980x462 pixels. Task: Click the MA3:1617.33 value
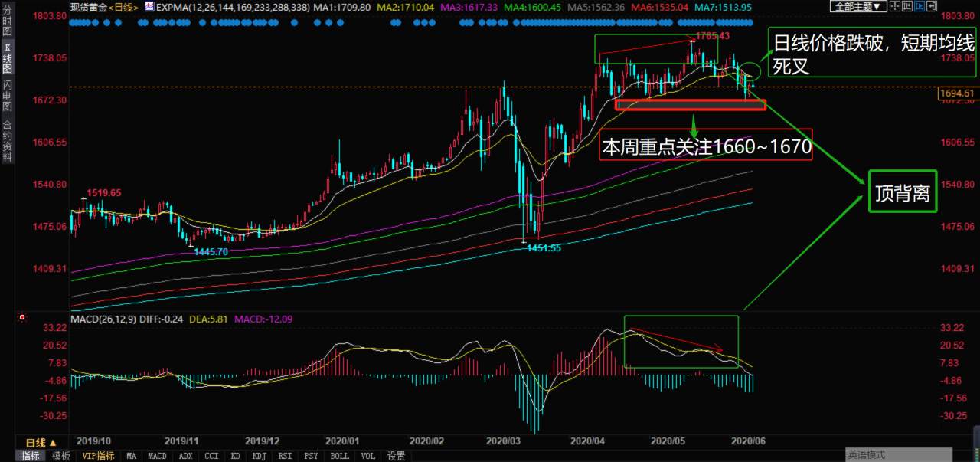point(471,6)
